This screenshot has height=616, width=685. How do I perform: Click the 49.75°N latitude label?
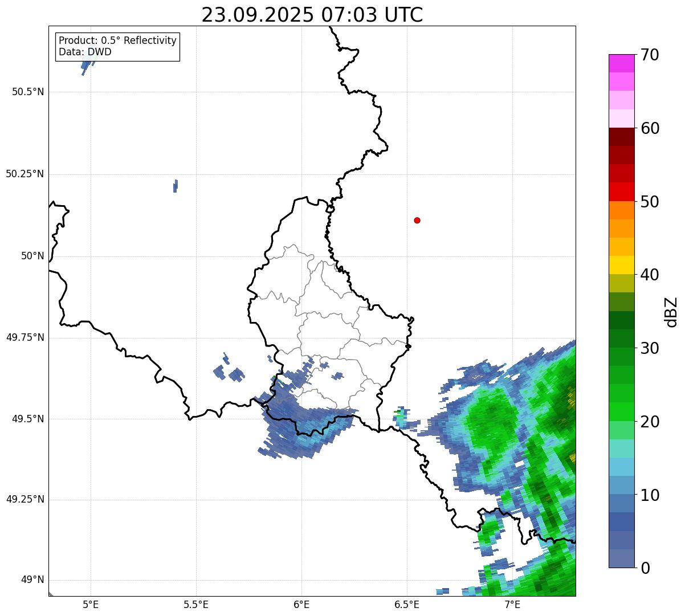(25, 337)
